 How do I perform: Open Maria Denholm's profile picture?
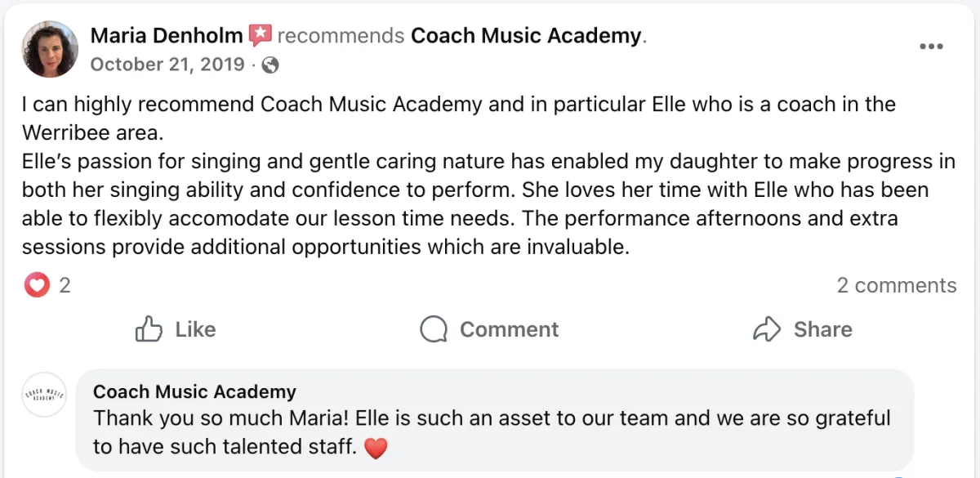(51, 50)
